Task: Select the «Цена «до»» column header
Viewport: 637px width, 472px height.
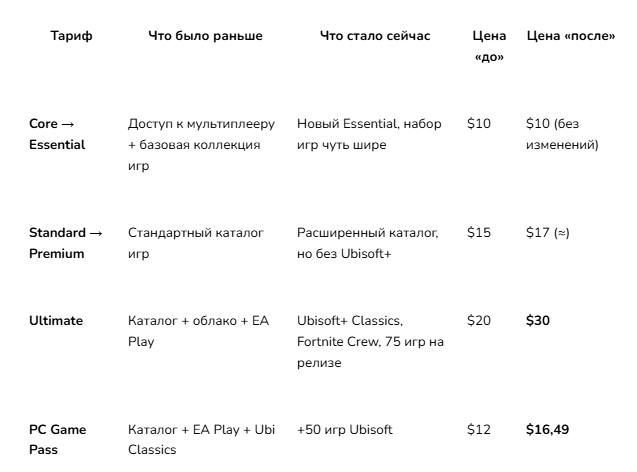Action: coord(489,46)
